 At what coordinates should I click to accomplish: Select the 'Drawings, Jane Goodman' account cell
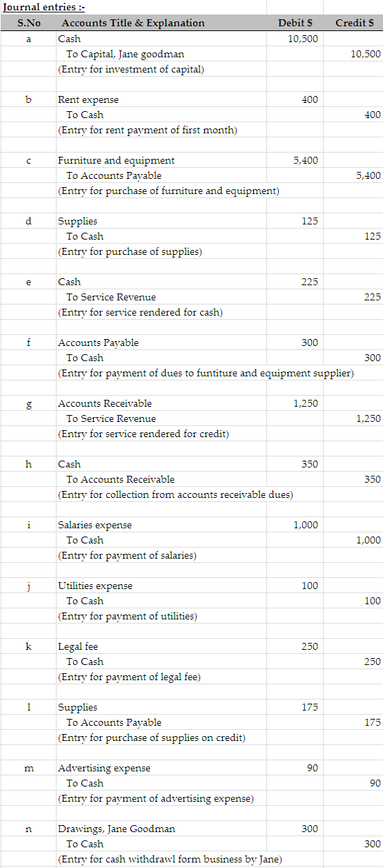coord(117,829)
